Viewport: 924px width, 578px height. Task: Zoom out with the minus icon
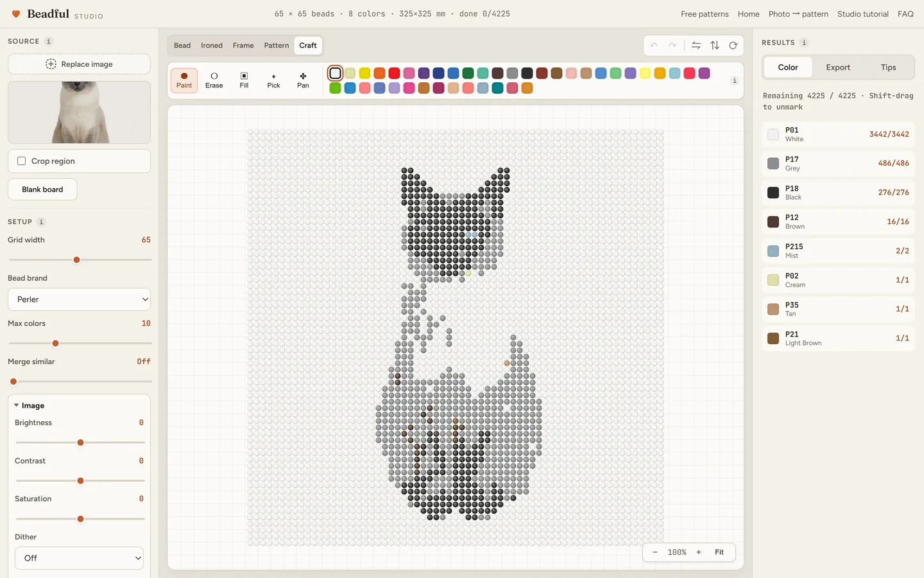click(x=655, y=552)
